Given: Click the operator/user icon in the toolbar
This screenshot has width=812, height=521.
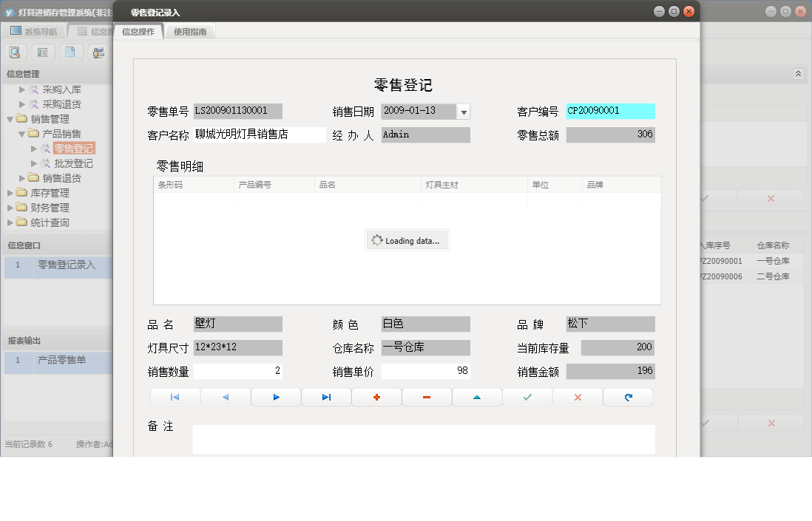Looking at the screenshot, I should [x=98, y=52].
